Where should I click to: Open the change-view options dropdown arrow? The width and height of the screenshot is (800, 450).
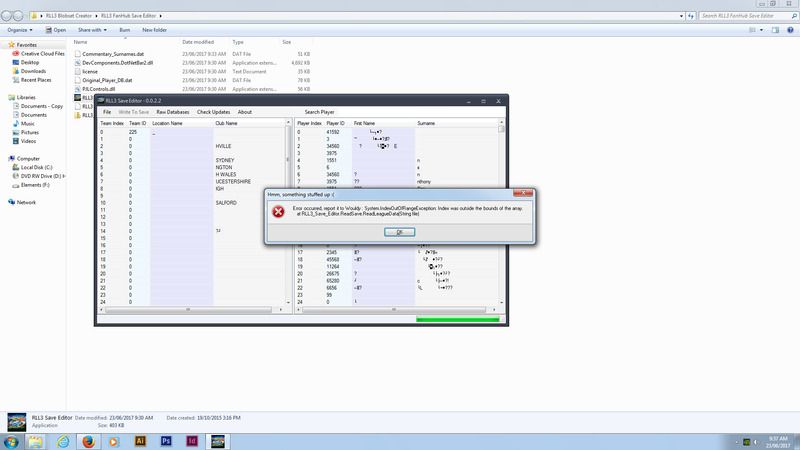click(x=761, y=30)
